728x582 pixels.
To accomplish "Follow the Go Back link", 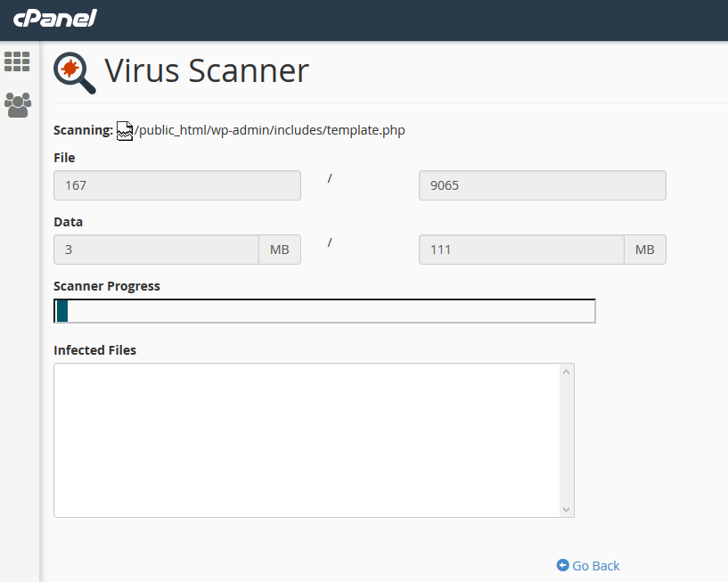I will tap(596, 566).
